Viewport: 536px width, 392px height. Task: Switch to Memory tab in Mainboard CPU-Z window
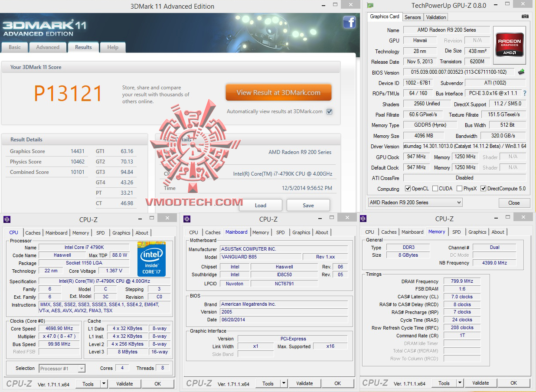click(261, 232)
